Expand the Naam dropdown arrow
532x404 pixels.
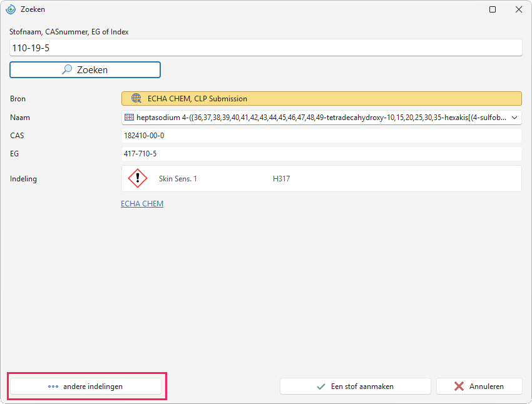click(514, 118)
